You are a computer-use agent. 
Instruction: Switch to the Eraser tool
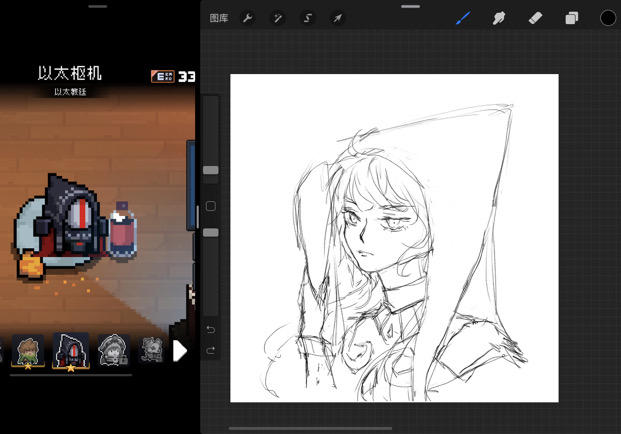click(535, 18)
